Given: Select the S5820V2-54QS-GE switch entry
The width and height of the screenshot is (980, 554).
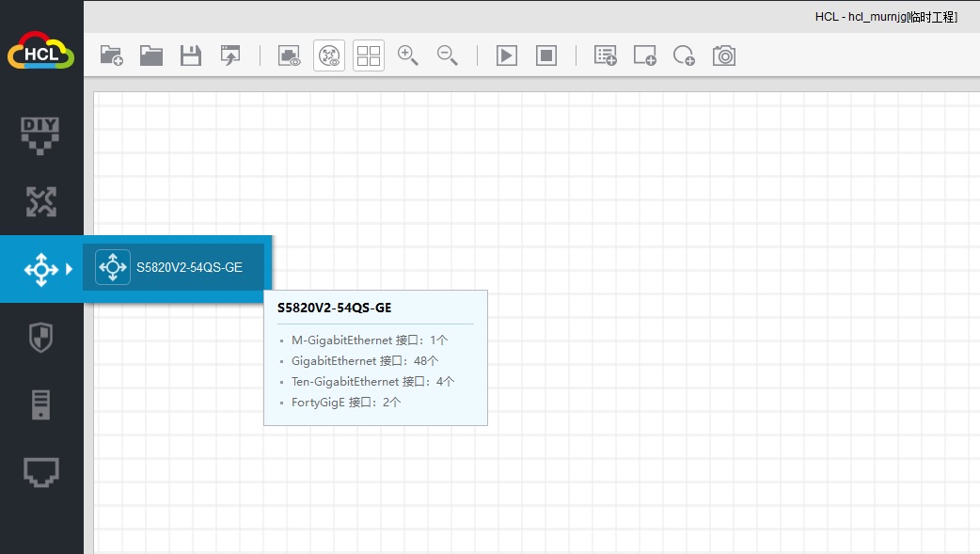Looking at the screenshot, I should [x=173, y=267].
